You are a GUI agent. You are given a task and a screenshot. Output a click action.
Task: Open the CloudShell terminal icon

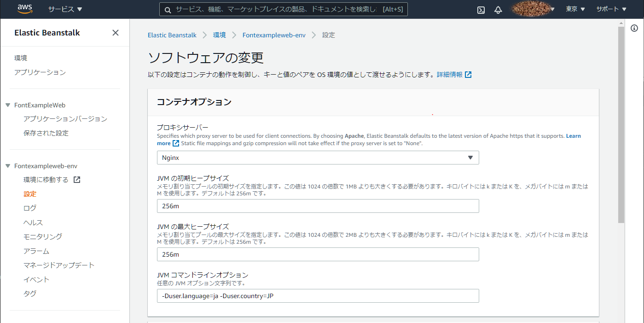pos(481,10)
